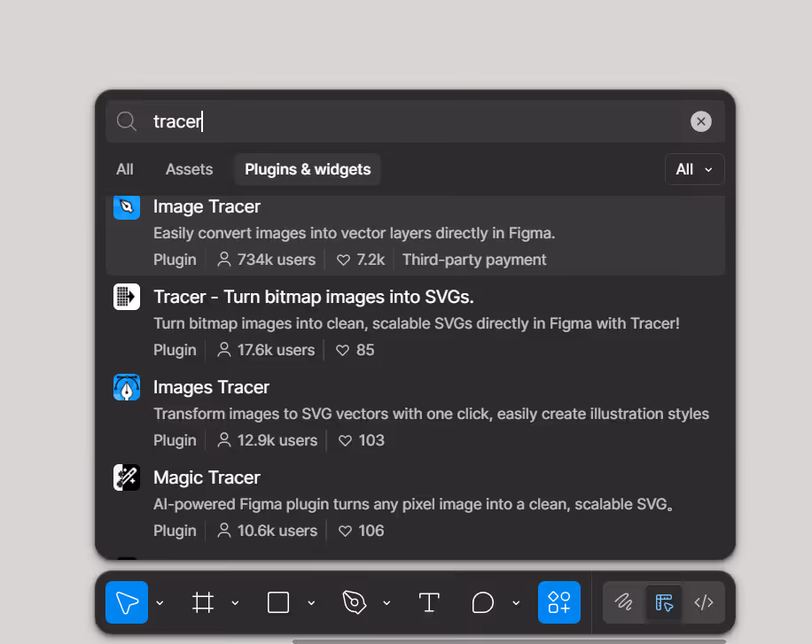Click the heart icon beside 106
Viewport: 812px width, 644px height.
pyautogui.click(x=345, y=531)
